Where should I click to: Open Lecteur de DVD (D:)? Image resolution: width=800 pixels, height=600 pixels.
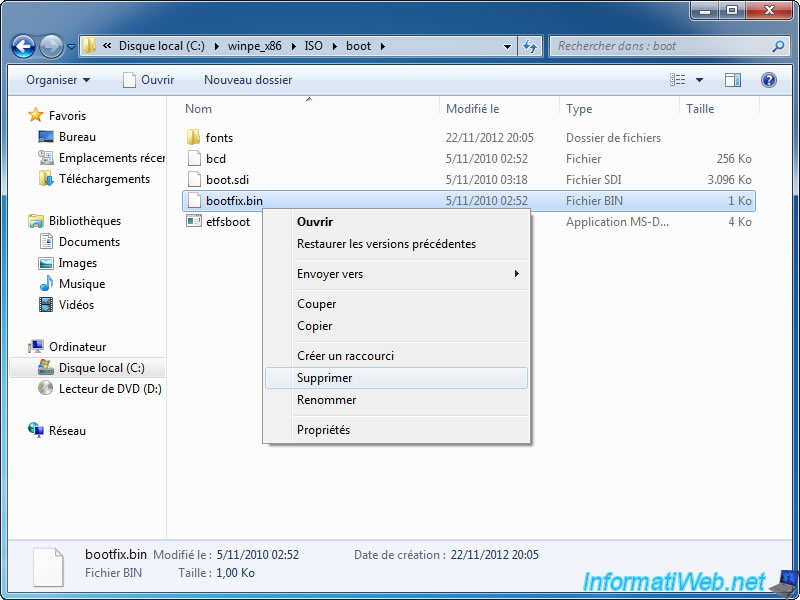[x=110, y=389]
